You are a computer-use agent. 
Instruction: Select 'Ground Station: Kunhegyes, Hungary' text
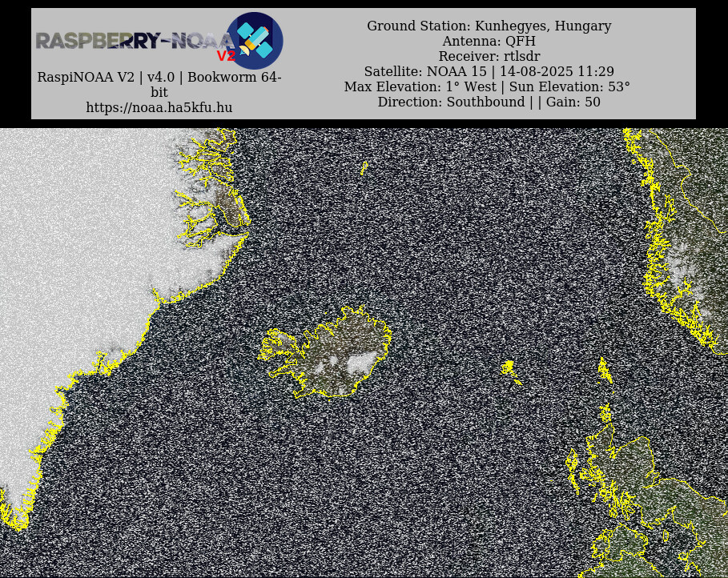click(x=489, y=26)
